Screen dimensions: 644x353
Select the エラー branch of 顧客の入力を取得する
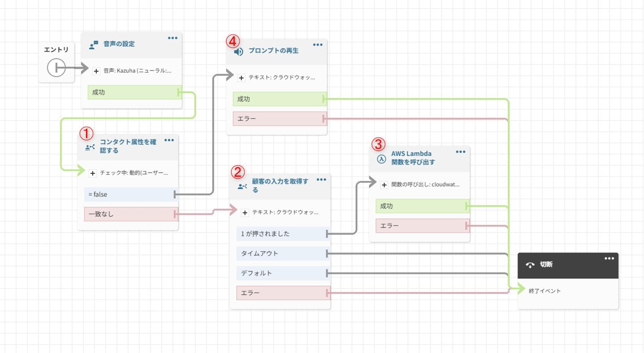(283, 293)
